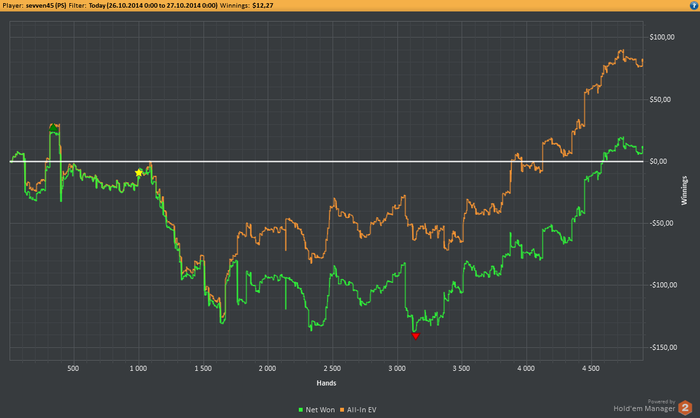Toggle the Net Won legend entry

point(317,410)
